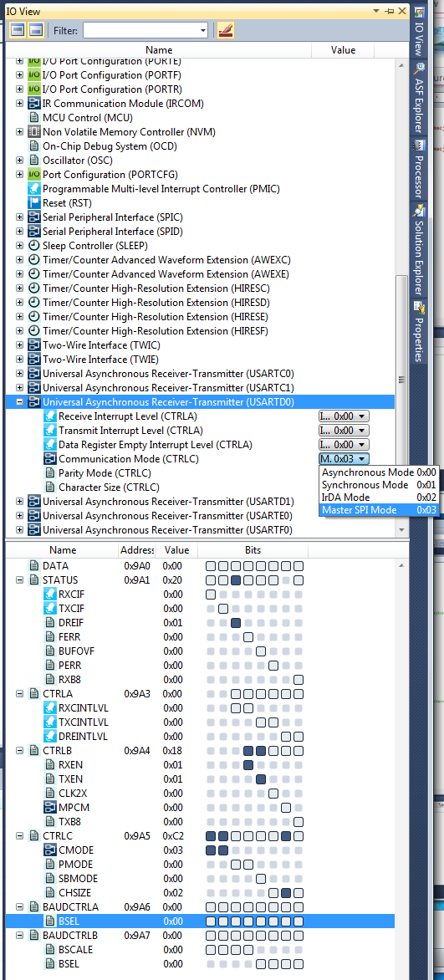The width and height of the screenshot is (444, 980).
Task: Select the USARTC0 tree row
Action: tap(200, 374)
